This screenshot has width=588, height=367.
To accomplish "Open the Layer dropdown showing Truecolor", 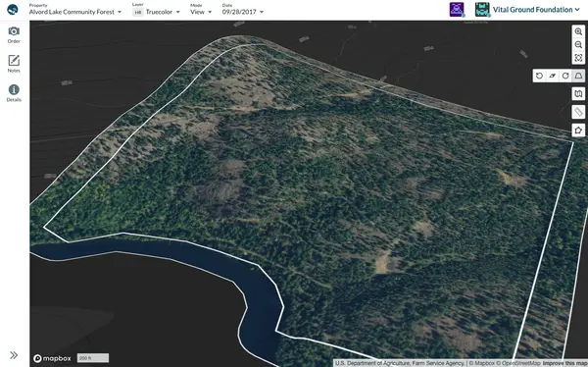I will coord(156,10).
